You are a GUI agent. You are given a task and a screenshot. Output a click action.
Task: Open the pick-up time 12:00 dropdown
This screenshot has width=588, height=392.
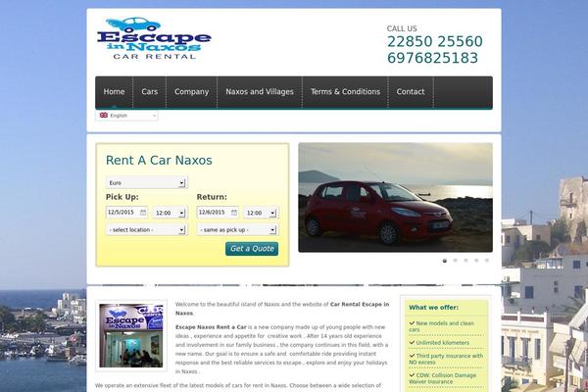(x=171, y=213)
